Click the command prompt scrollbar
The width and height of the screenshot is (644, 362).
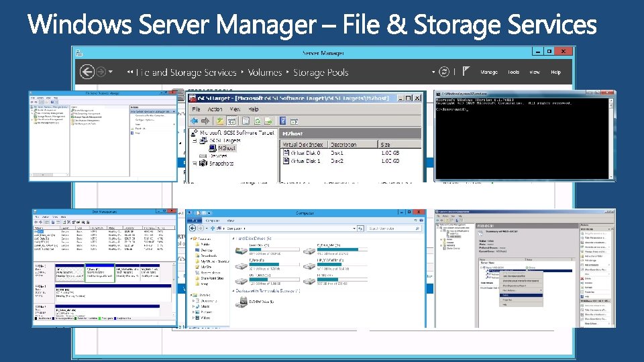tap(611, 138)
